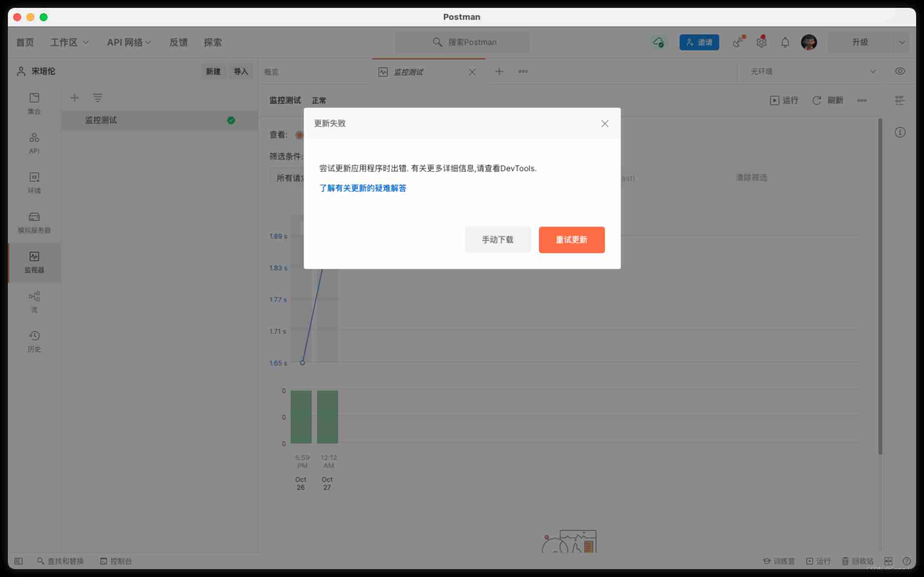Open the user avatar menu

(x=809, y=42)
